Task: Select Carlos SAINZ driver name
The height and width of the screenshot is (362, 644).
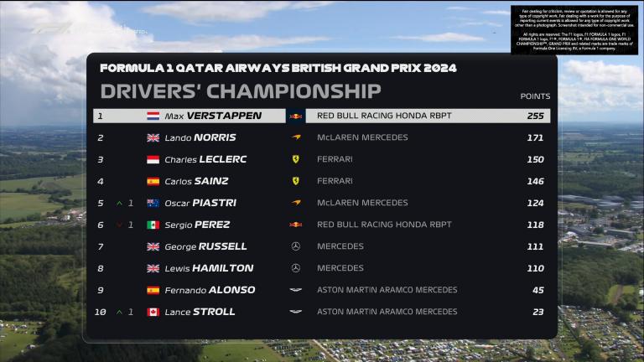Action: pos(196,181)
